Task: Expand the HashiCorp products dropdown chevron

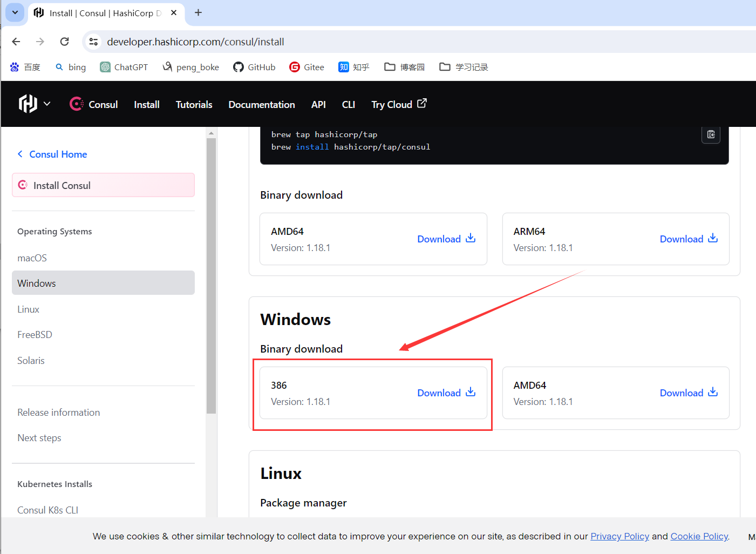Action: (47, 104)
